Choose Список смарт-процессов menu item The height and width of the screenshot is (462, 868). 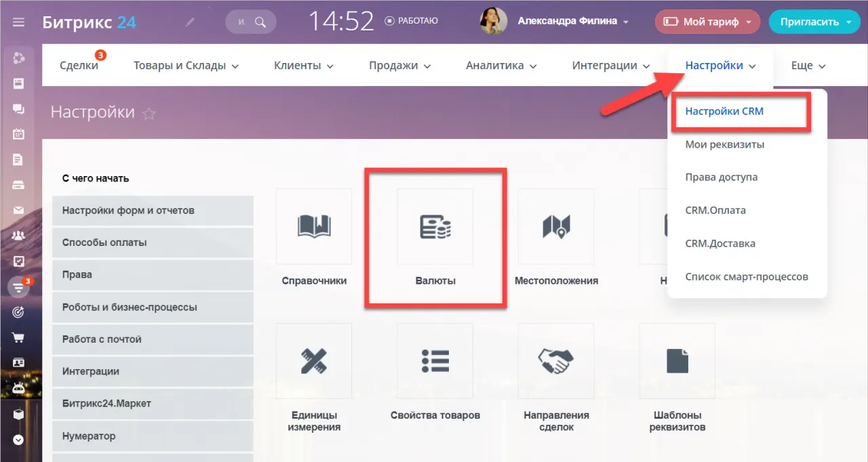[x=747, y=276]
